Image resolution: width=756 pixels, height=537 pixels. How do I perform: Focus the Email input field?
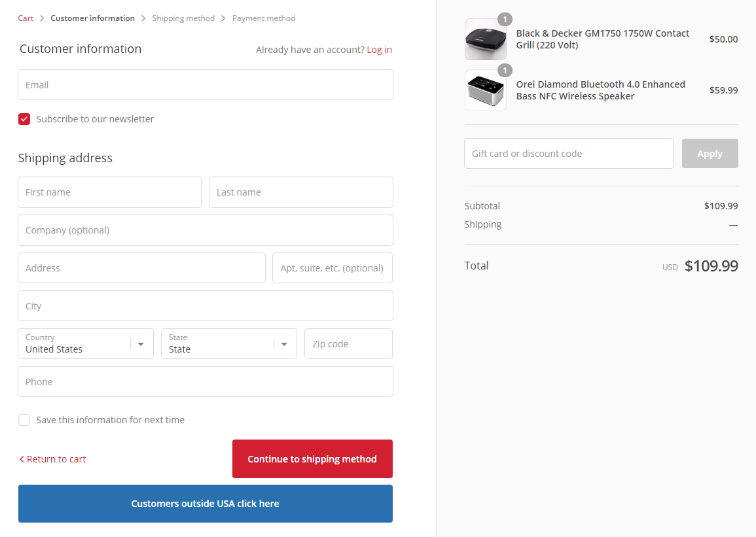tap(205, 85)
